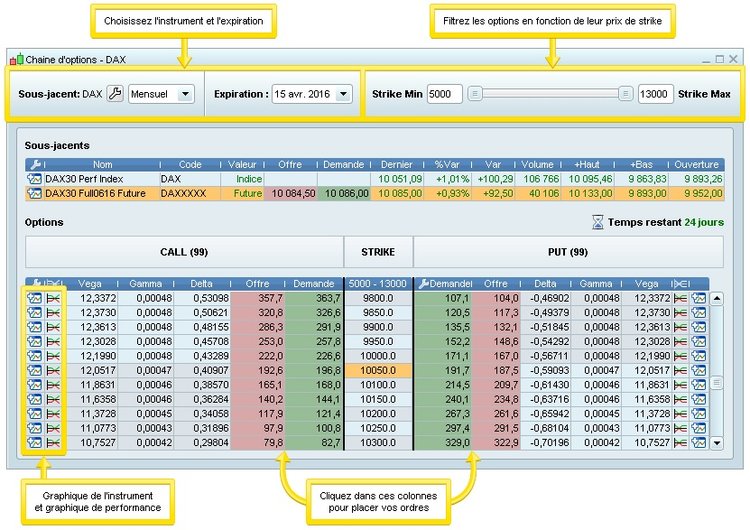The height and width of the screenshot is (530, 750).
Task: Open call chart icon for strike 9950.0
Action: click(x=34, y=342)
